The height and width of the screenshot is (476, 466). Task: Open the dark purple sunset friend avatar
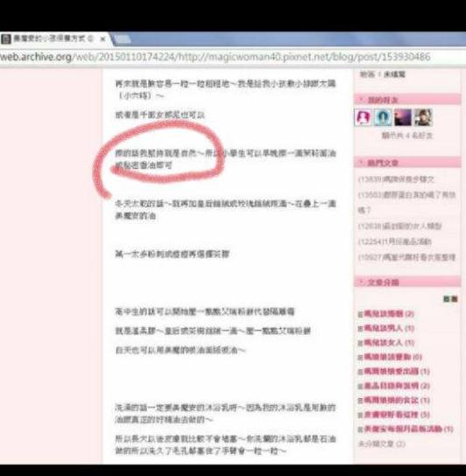[x=402, y=117]
